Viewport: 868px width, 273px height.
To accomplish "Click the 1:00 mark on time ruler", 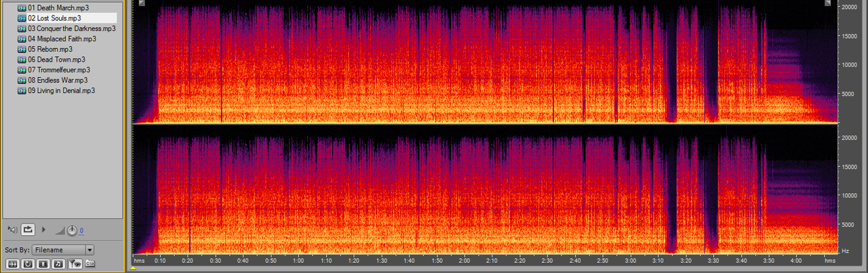I will pyautogui.click(x=298, y=260).
